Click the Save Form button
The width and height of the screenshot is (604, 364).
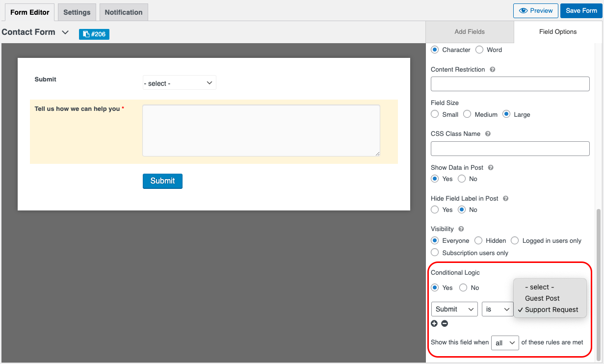(x=581, y=10)
